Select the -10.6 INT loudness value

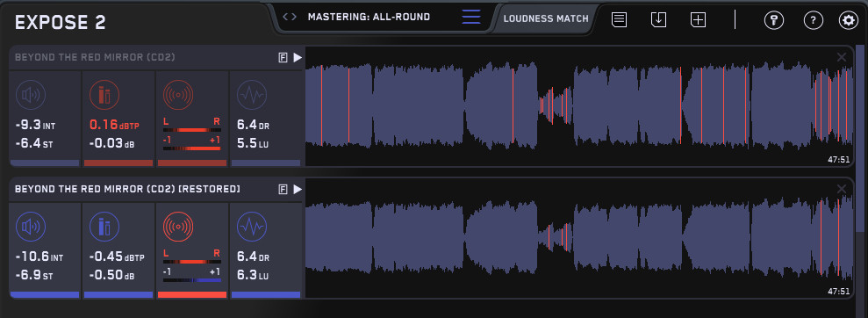(39, 257)
